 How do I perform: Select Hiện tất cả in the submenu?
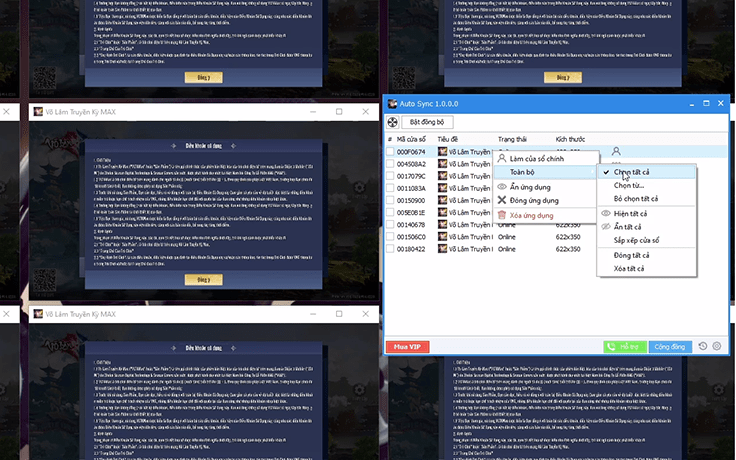click(x=646, y=214)
